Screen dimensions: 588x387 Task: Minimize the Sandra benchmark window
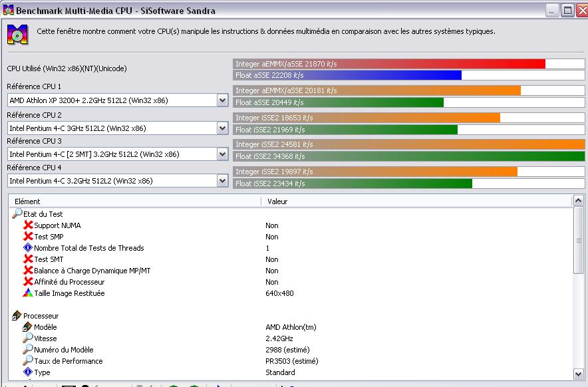[552, 11]
